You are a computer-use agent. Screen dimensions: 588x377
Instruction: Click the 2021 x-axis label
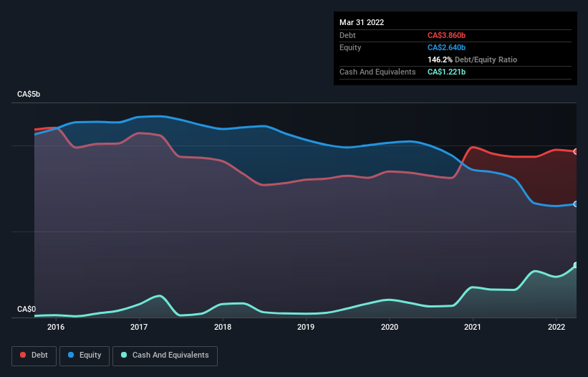coord(473,327)
